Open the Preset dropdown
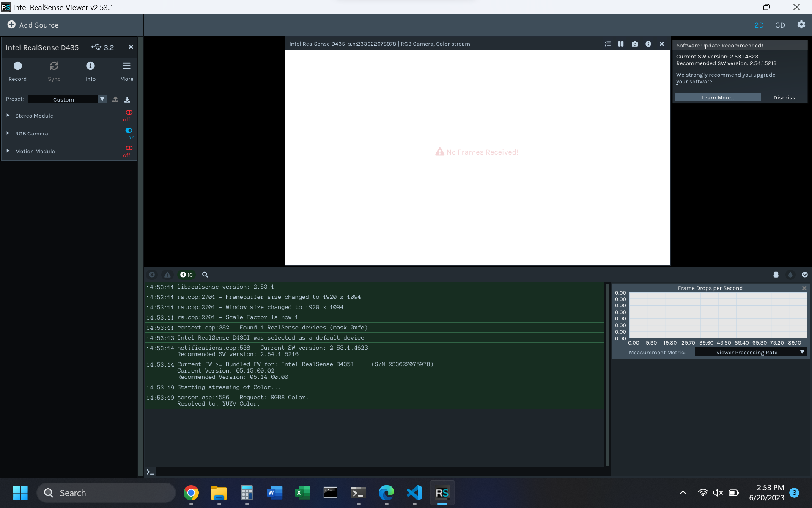The width and height of the screenshot is (812, 508). pyautogui.click(x=102, y=99)
